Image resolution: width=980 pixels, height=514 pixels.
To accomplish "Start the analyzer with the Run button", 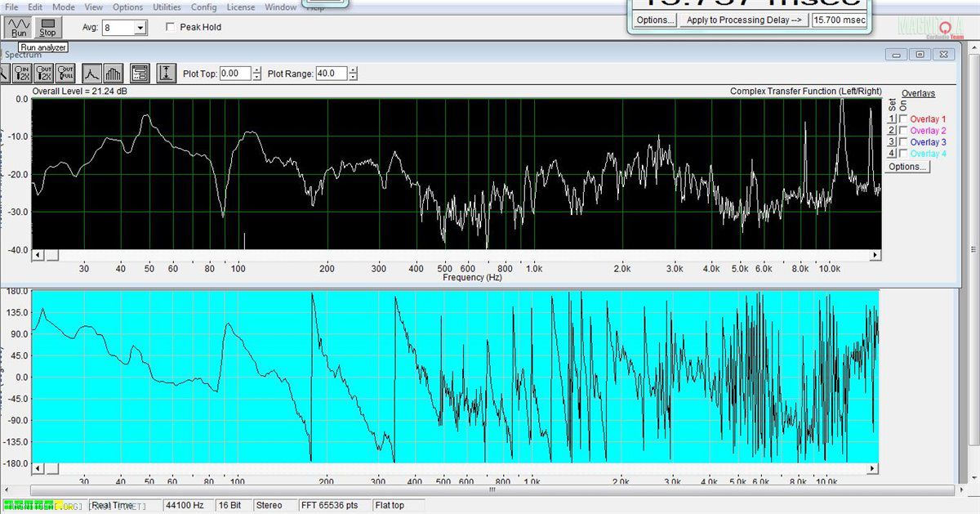I will (x=19, y=28).
